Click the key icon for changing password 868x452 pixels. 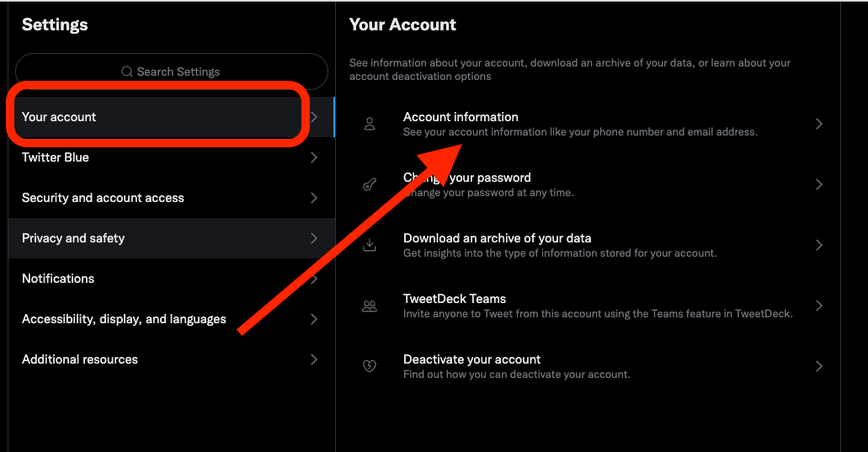[x=370, y=184]
